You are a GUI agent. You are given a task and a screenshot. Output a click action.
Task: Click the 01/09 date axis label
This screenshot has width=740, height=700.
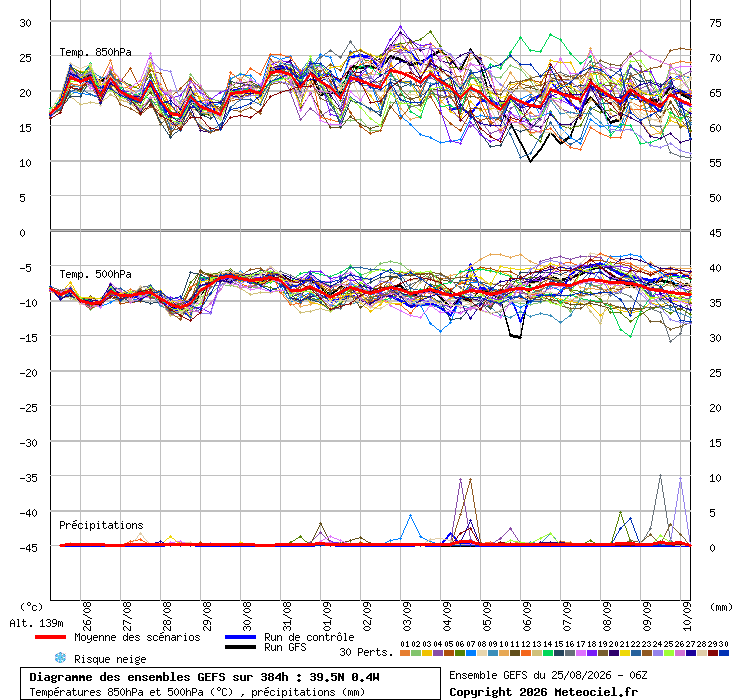click(328, 616)
